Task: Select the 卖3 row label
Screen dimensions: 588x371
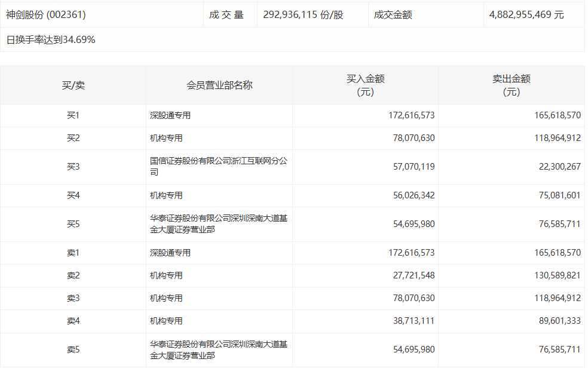Action: click(73, 299)
